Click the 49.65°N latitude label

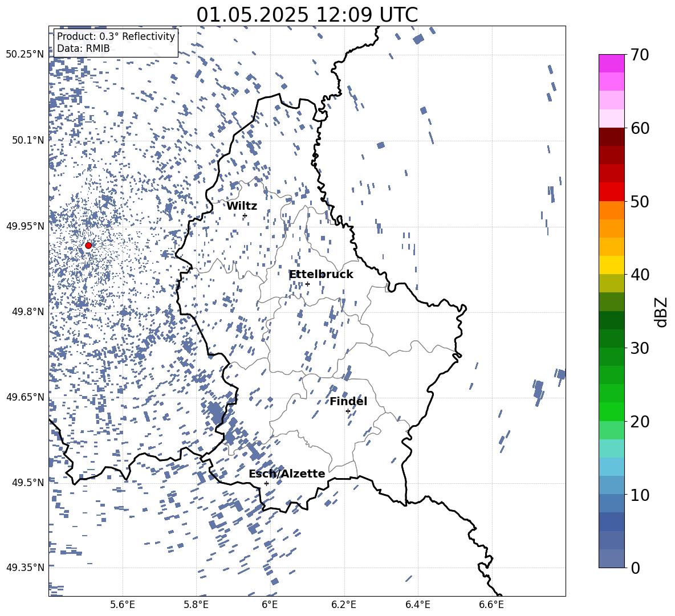pyautogui.click(x=25, y=397)
